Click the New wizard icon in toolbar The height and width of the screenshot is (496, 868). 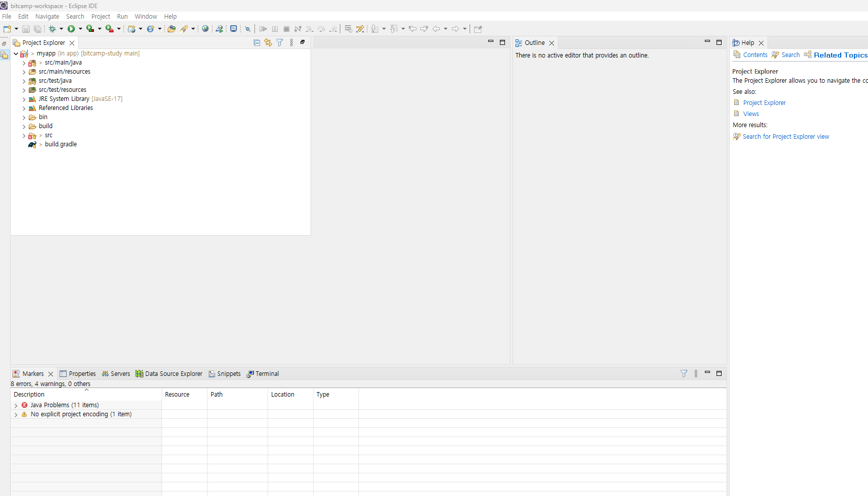click(7, 29)
